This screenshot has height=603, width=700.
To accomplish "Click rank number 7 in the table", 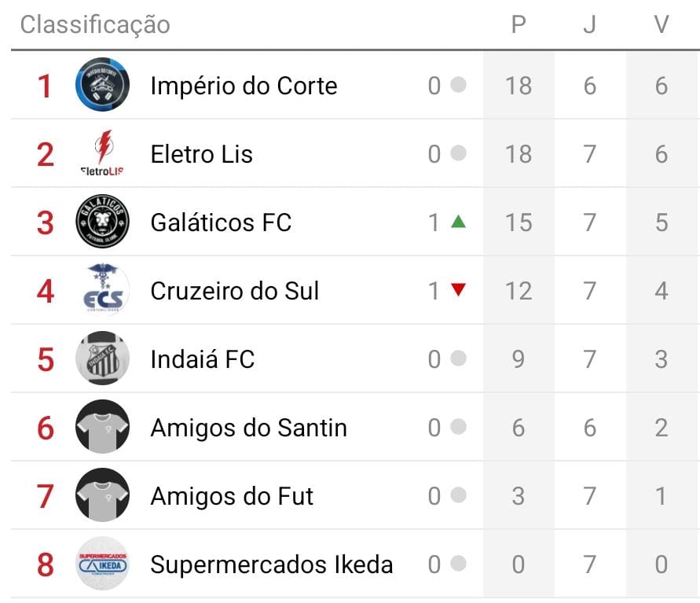I will 45,496.
